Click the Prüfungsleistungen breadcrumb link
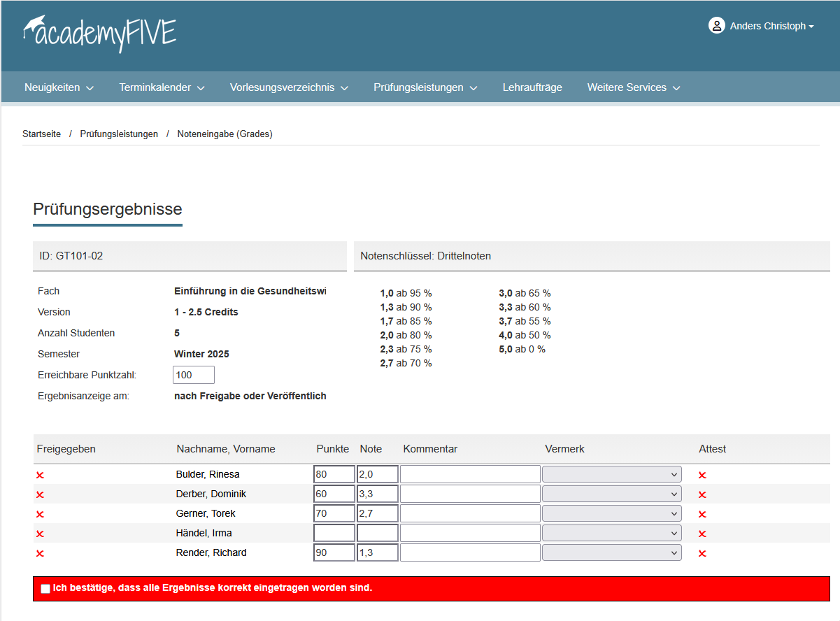 119,134
